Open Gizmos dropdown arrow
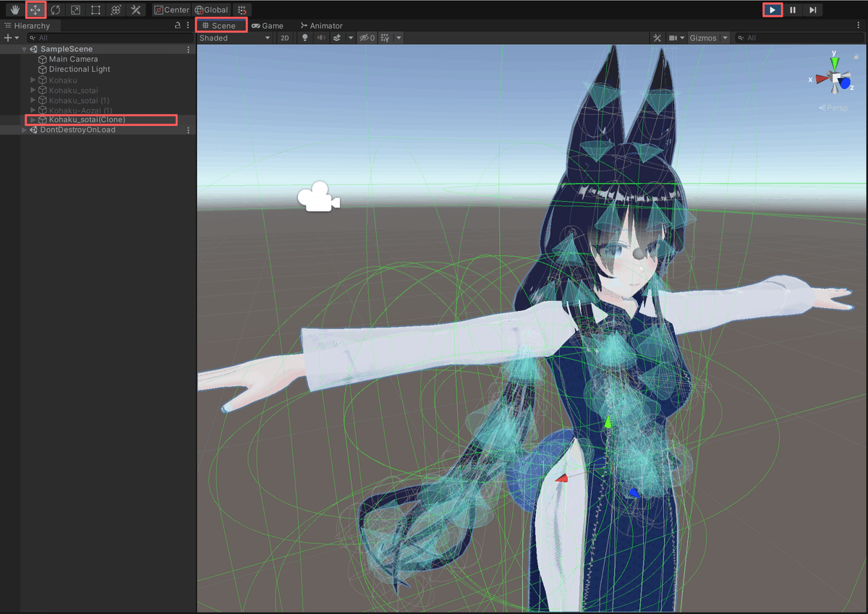 point(725,38)
